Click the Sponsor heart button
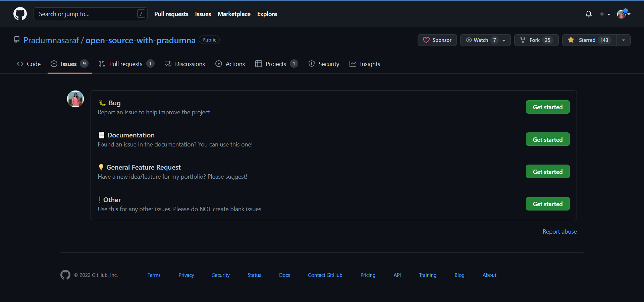The image size is (644, 302). (x=437, y=40)
